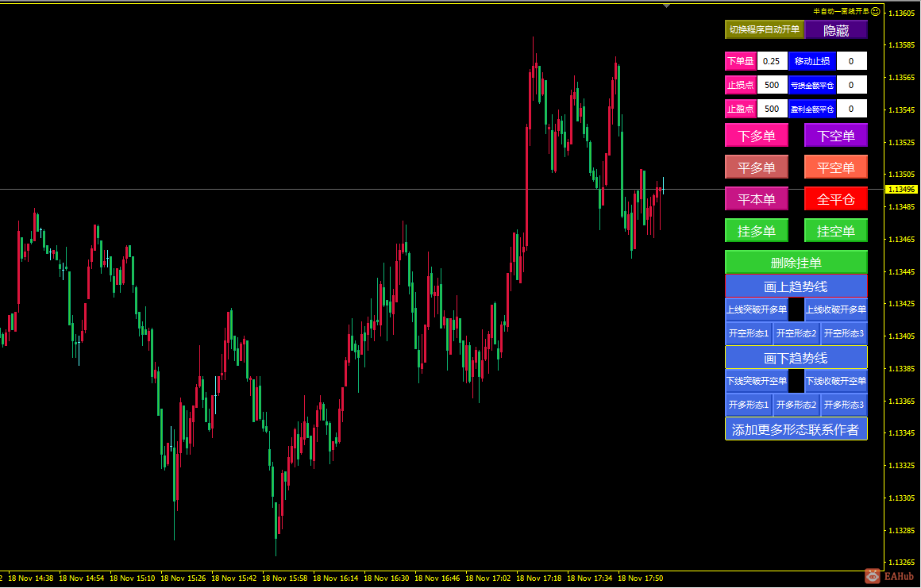921x588 pixels.
Task: Select 开空形态3 pattern
Action: click(x=843, y=333)
